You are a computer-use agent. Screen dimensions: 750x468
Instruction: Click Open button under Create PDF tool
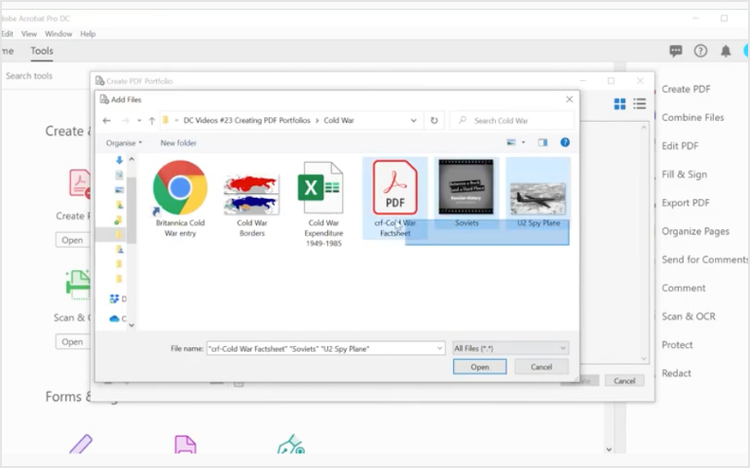pyautogui.click(x=72, y=240)
